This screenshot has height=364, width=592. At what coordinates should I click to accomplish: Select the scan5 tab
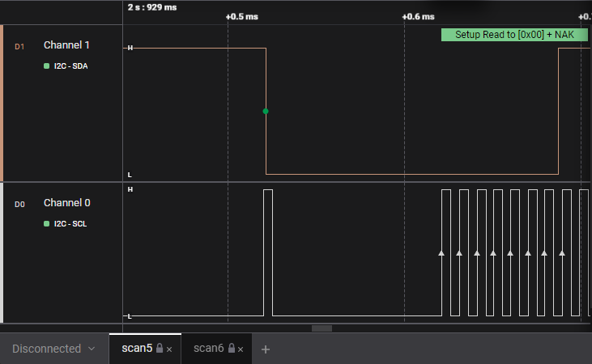click(x=136, y=349)
